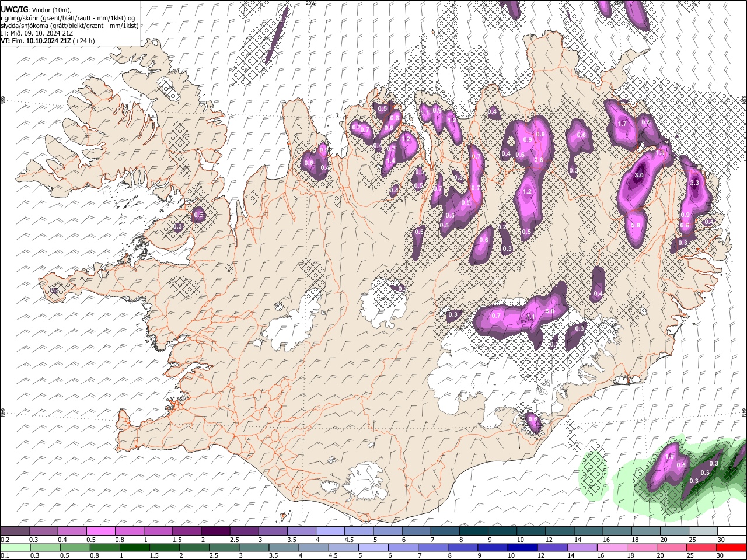This screenshot has width=747, height=560.
Task: Click the 'VT: Fim. 10.10.2024 21Z (+24 h)' line
Action: (x=48, y=41)
